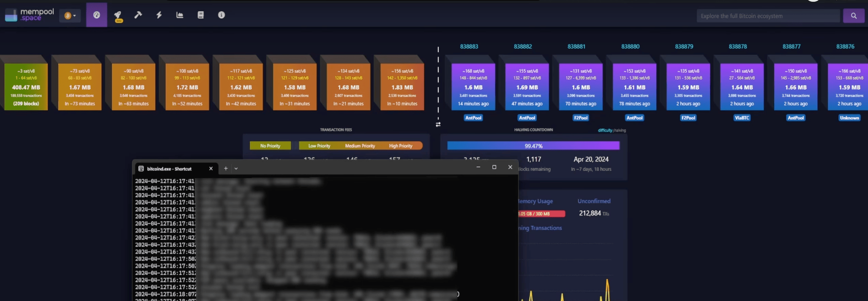The height and width of the screenshot is (301, 868).
Task: Maximize the terminal window
Action: pyautogui.click(x=494, y=167)
